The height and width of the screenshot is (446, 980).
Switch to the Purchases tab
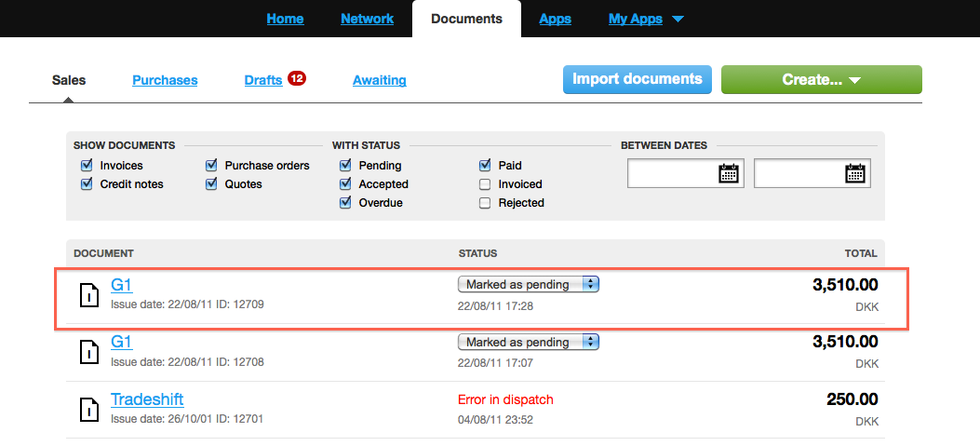point(165,80)
